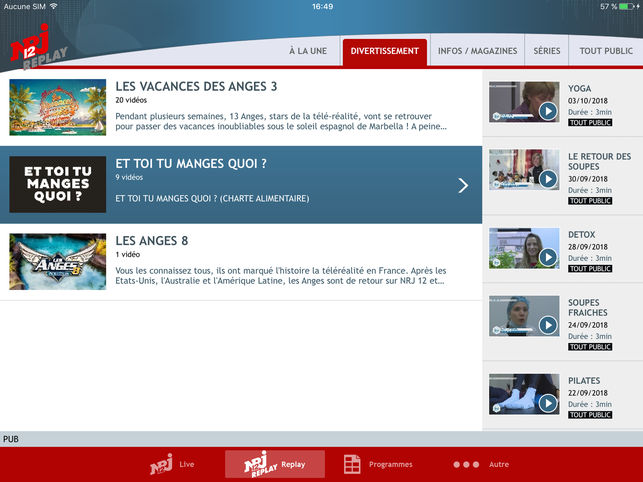The width and height of the screenshot is (643, 482).
Task: Click the '9 vidéos' count
Action: [x=129, y=177]
